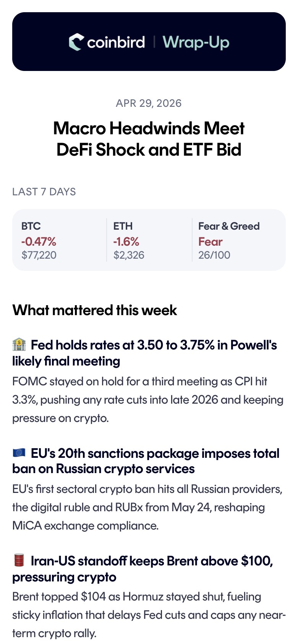Open the Macro Headwinds headline
Screen dimensions: 298x644
pos(149,139)
